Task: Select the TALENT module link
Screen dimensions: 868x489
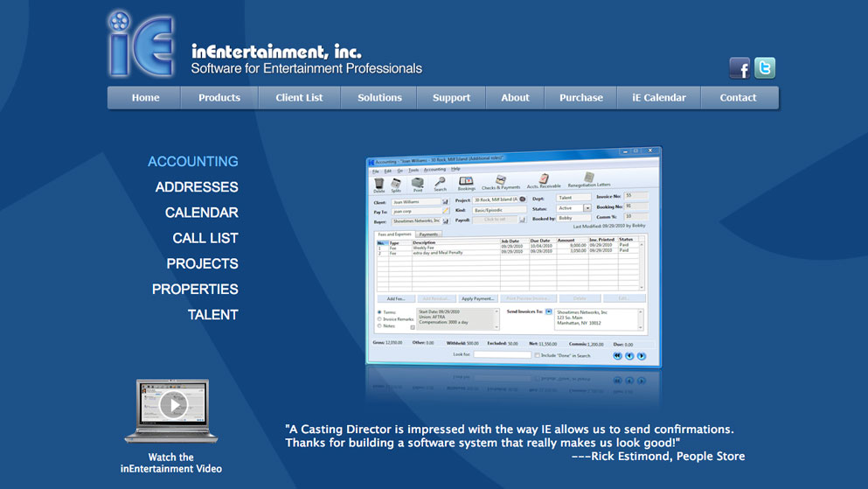Action: click(212, 315)
